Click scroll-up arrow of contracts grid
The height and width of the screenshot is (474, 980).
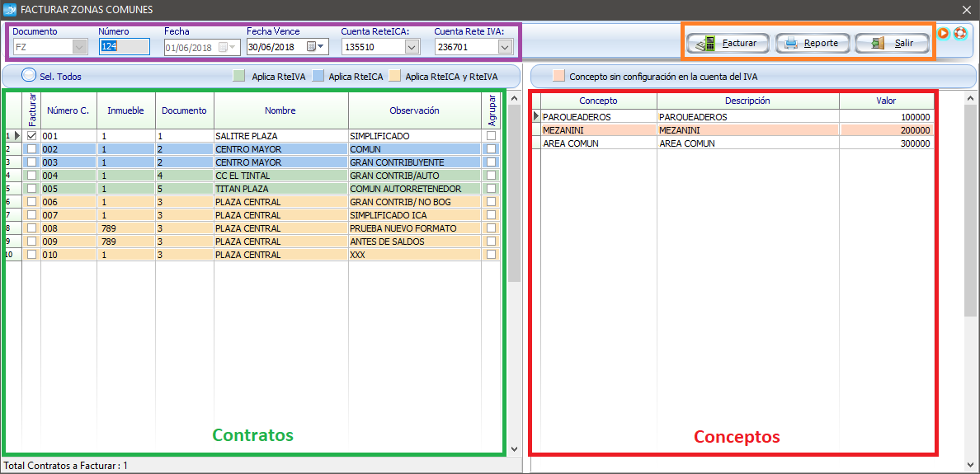[514, 98]
